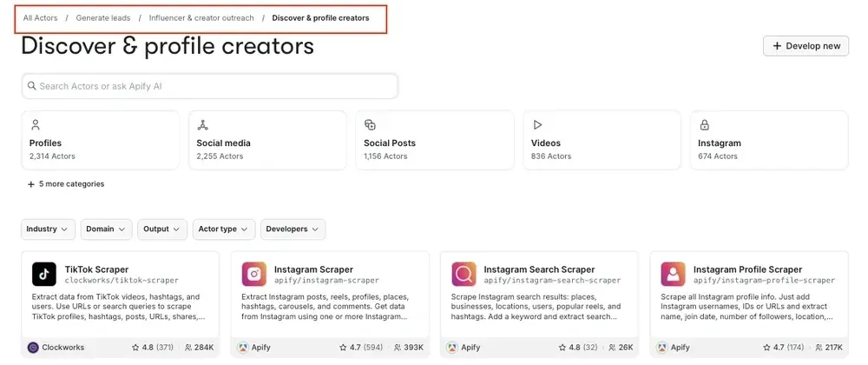Click apify/instagram-search-scraper path text
Viewport: 868px width, 365px height.
[x=552, y=280]
